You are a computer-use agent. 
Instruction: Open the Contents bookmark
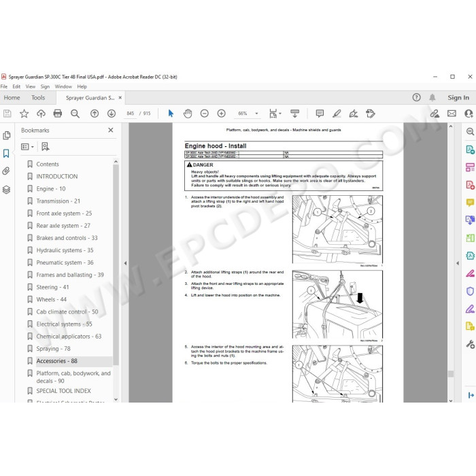coord(48,165)
